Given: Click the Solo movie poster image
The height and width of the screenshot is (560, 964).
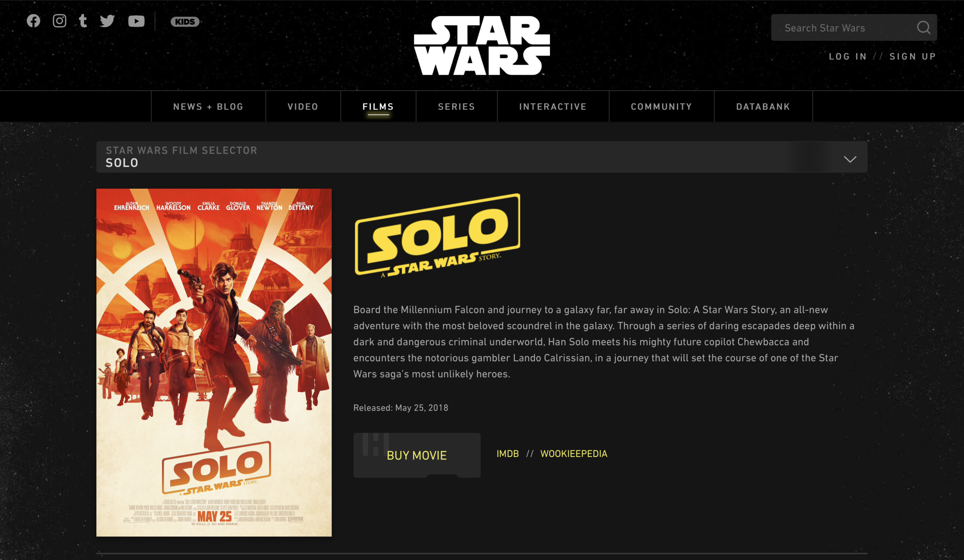Looking at the screenshot, I should 214,362.
